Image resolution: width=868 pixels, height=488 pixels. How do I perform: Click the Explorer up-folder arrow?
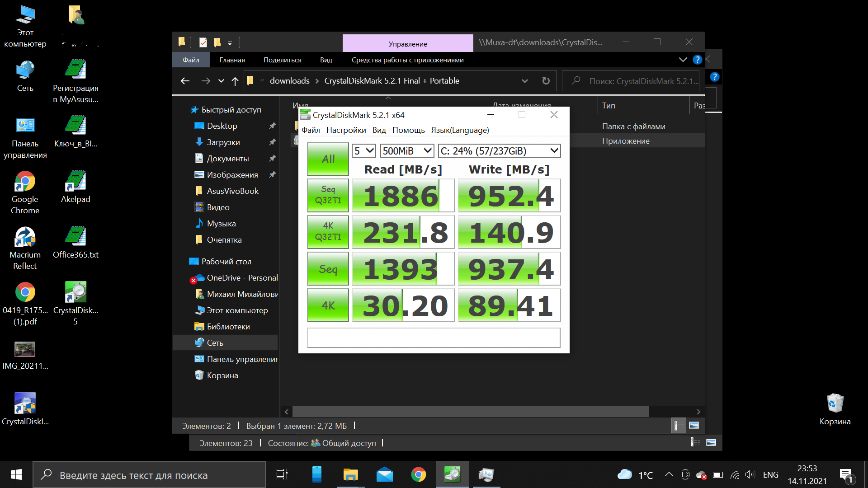[x=235, y=81]
